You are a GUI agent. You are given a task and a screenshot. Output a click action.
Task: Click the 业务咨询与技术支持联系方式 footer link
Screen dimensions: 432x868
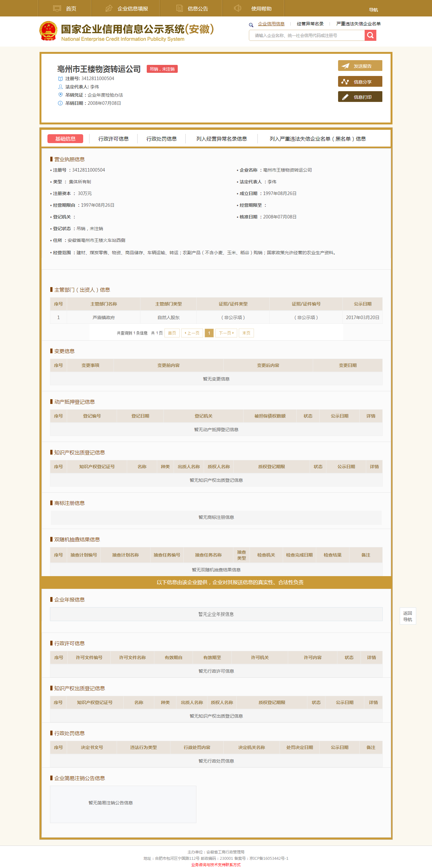(x=216, y=865)
